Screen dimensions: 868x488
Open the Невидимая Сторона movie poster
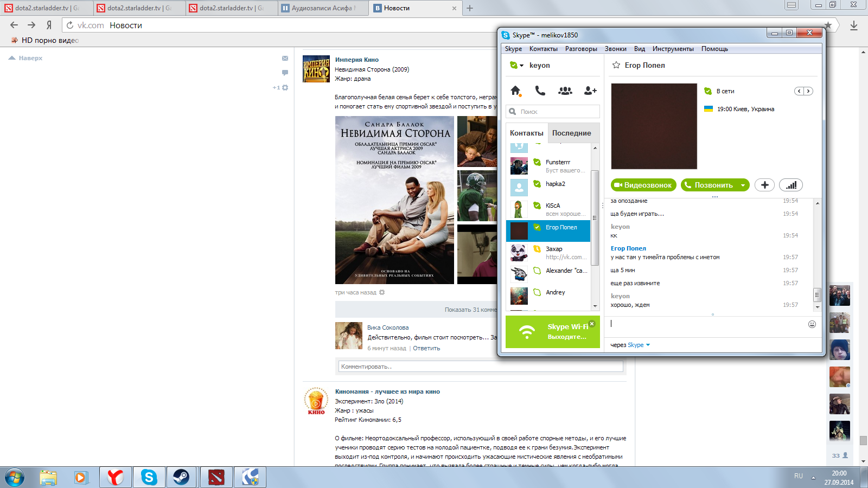point(394,200)
